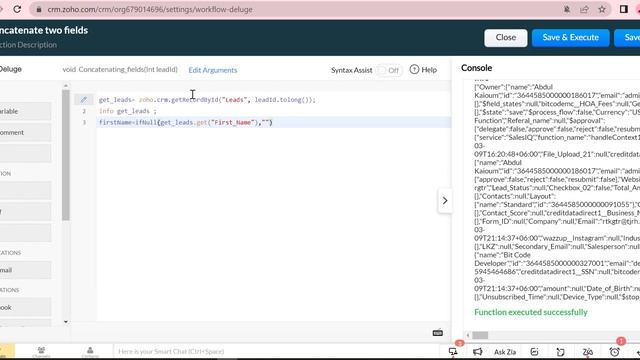The image size is (640, 360).
Task: Click the variable block in left panel
Action: 25,111
